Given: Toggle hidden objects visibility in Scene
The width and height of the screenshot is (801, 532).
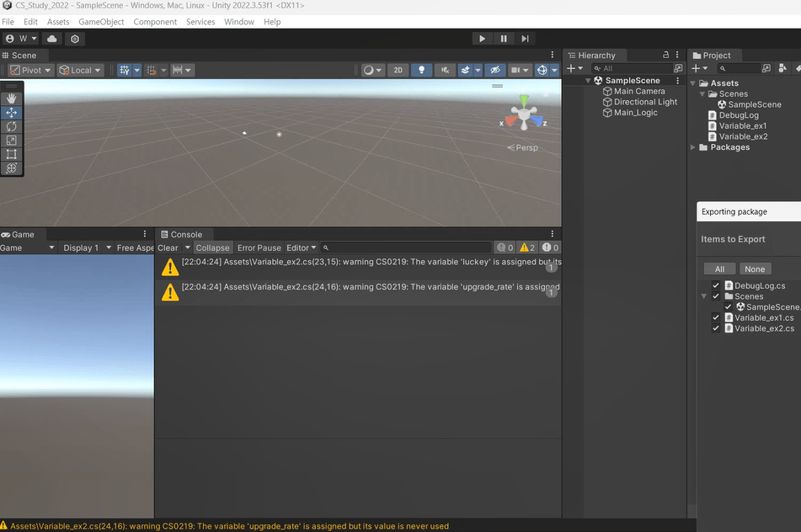Looking at the screenshot, I should point(495,71).
